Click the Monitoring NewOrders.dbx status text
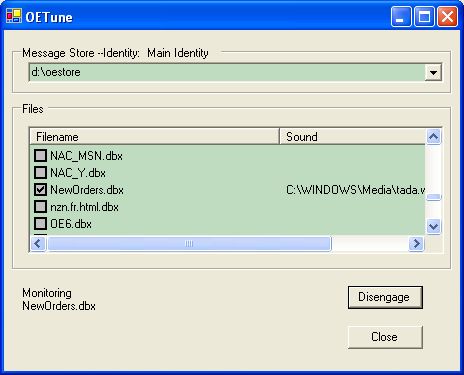Viewport: 464px width, 375px height. (x=59, y=299)
